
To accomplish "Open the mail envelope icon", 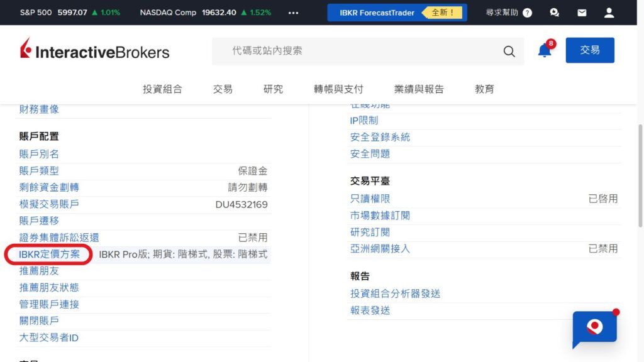I will point(582,12).
